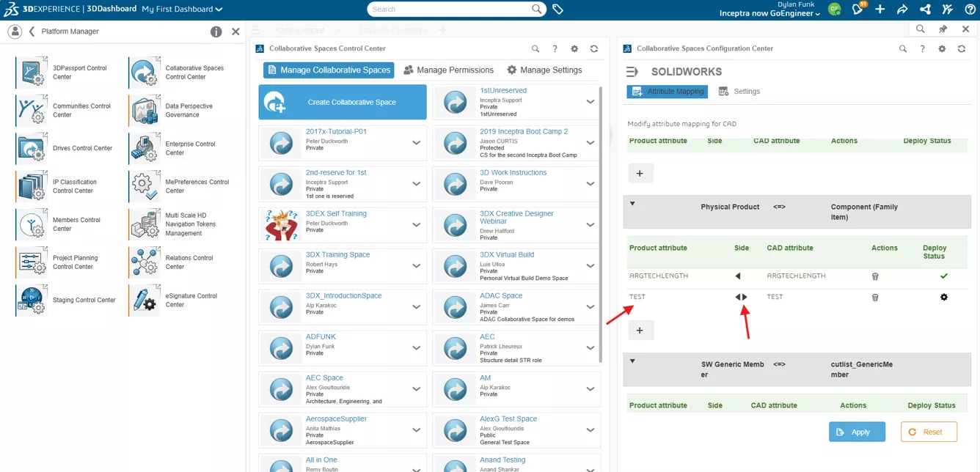
Task: Collapse SW Generic Member mapping section
Action: tap(632, 361)
